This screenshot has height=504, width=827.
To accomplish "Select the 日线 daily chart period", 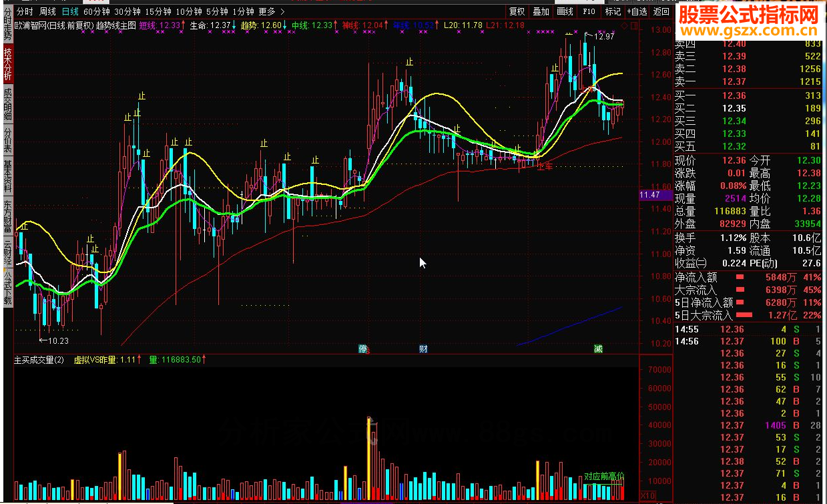I will coord(69,11).
